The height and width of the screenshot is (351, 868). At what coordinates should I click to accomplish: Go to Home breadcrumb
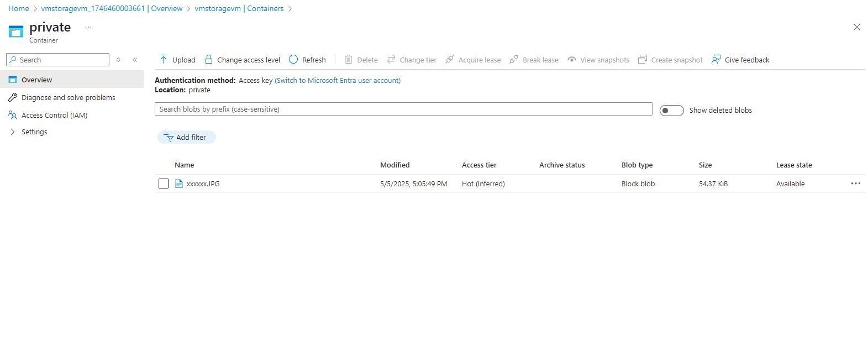click(18, 8)
